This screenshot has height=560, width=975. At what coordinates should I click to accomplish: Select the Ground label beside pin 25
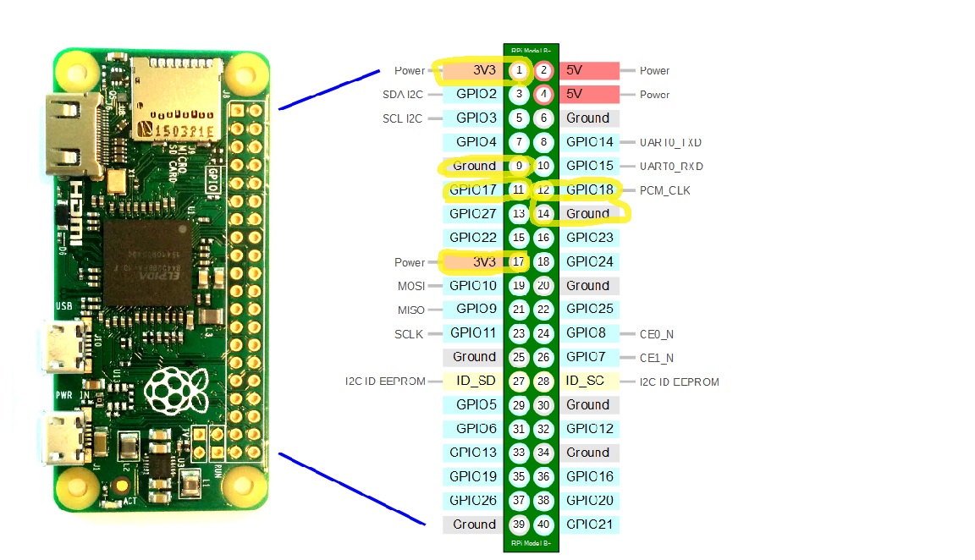click(472, 357)
